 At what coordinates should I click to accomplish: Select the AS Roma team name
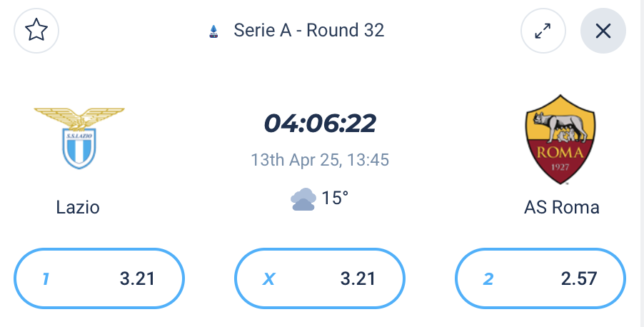click(x=561, y=207)
